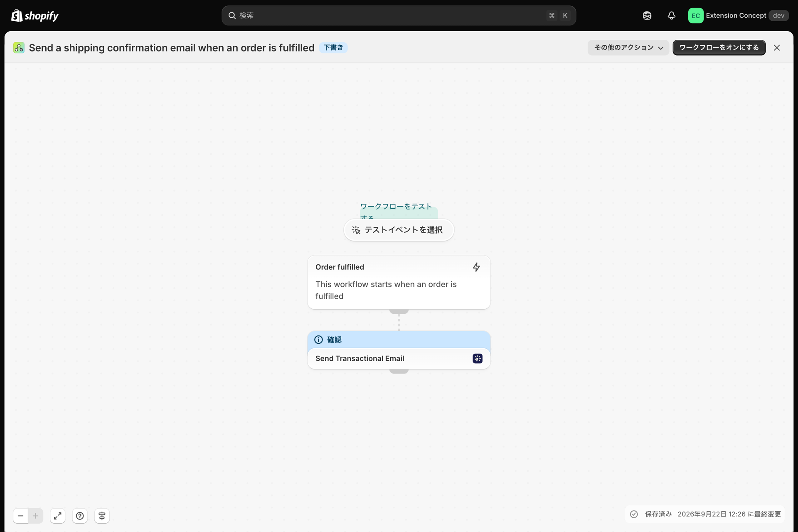Screen dimensions: 798x532
Task: Open the notifications bell
Action: click(672, 16)
